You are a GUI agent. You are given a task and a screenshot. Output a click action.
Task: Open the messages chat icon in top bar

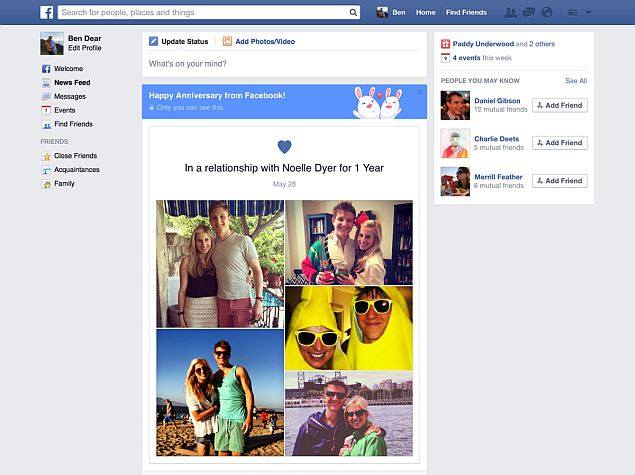coord(528,12)
